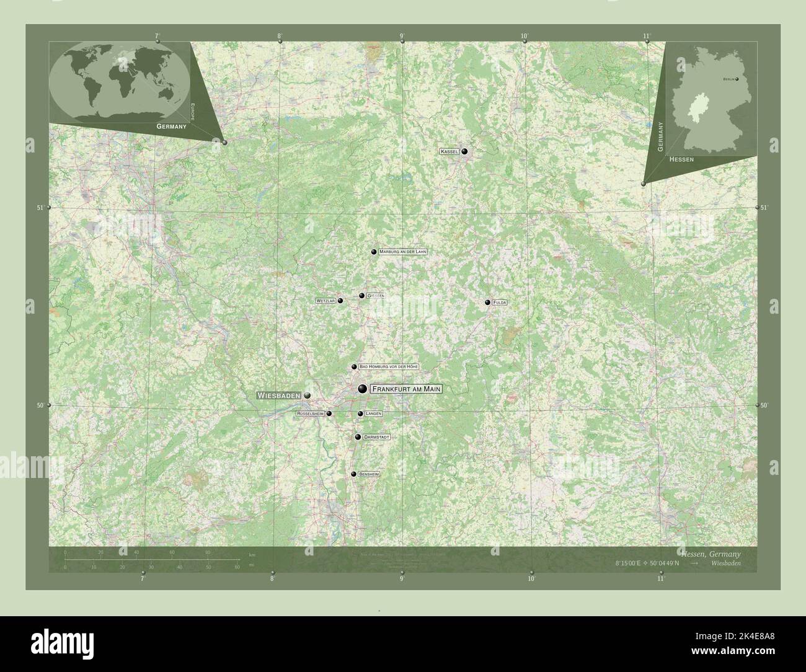Open the world globe inset map
Viewport: 806px width, 672px height.
119,81
